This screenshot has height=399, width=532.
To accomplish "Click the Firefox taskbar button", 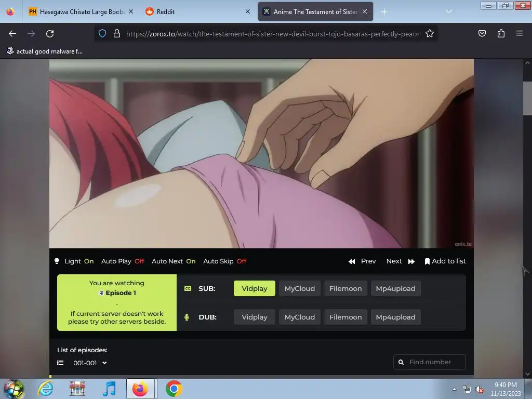I will click(140, 389).
